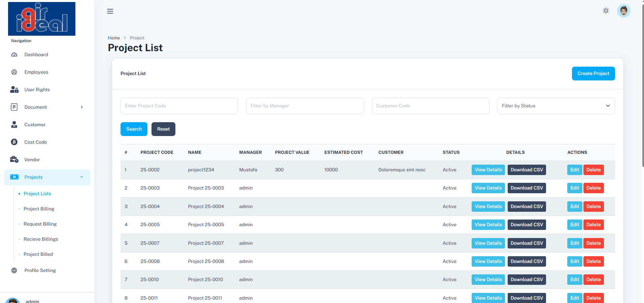Viewport: 644px width, 303px height.
Task: Click the Document page icon
Action: click(14, 107)
